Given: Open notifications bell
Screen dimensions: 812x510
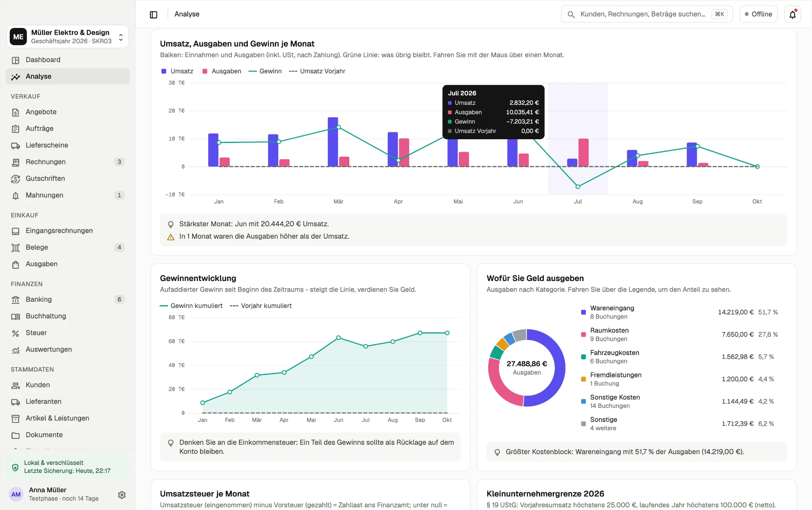Looking at the screenshot, I should (793, 14).
